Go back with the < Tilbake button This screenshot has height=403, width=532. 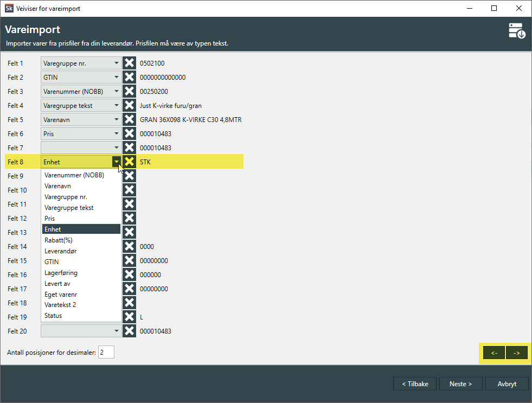pyautogui.click(x=415, y=384)
